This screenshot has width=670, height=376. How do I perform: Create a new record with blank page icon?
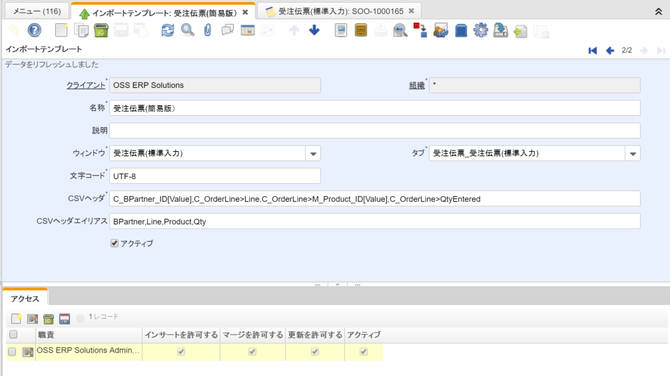61,30
